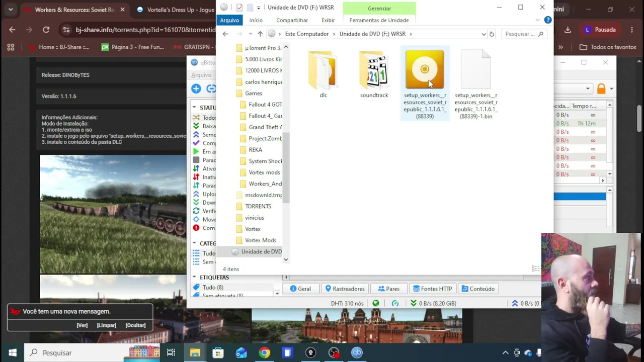This screenshot has width=644, height=362.
Task: Collapse the CATEGORIAS section in qBittorrent
Action: point(194,243)
